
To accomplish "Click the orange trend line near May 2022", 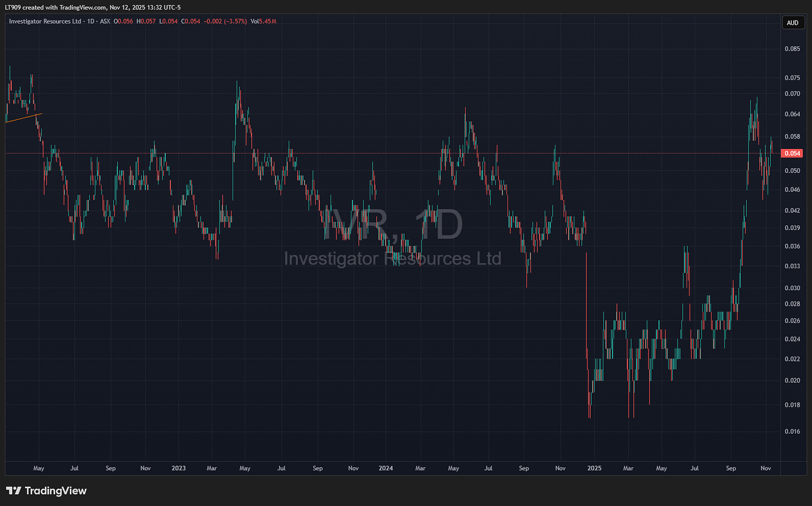I will pyautogui.click(x=23, y=118).
